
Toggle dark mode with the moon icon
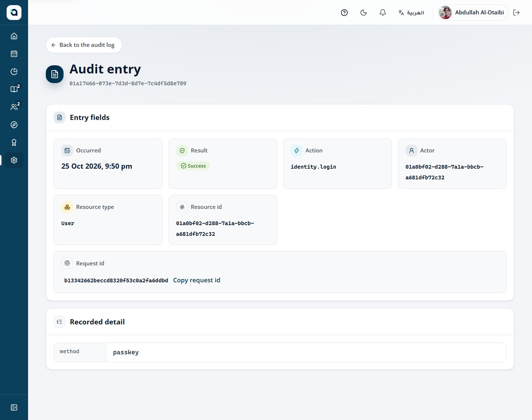(x=364, y=13)
